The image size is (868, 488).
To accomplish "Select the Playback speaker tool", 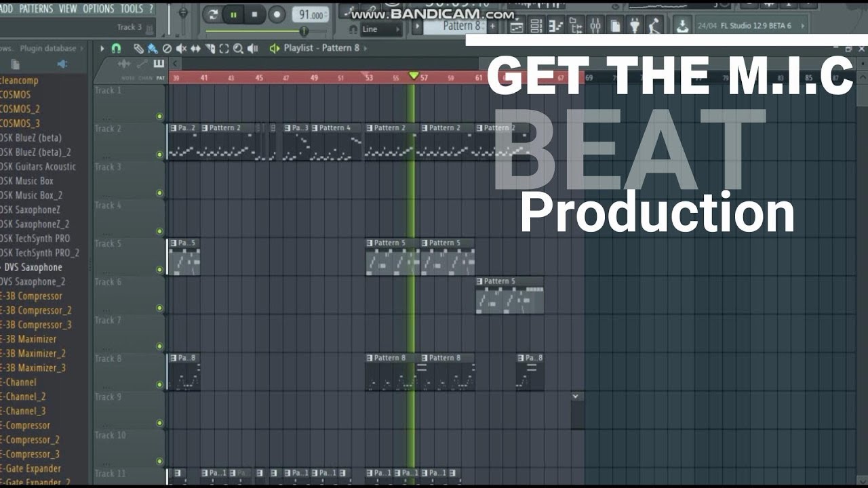I will [x=252, y=48].
